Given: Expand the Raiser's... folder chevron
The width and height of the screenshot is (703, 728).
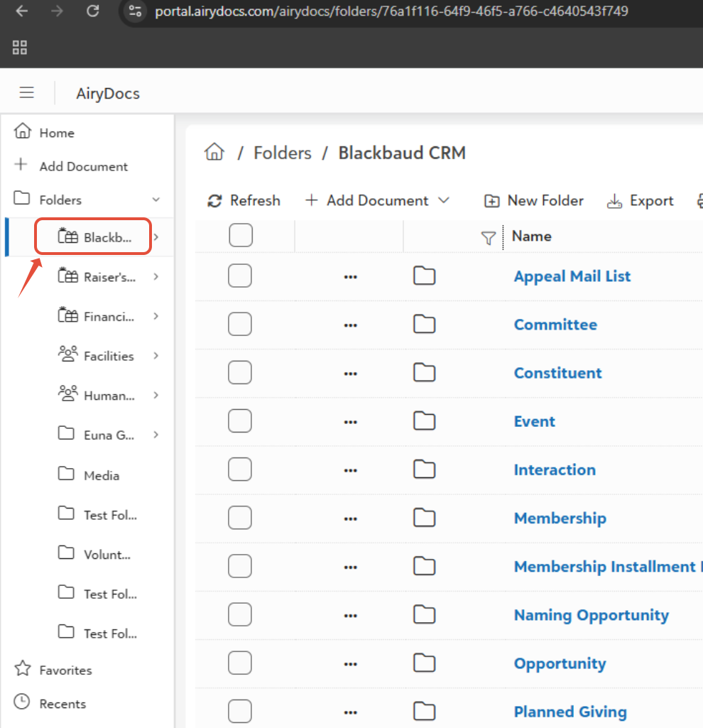Looking at the screenshot, I should [x=156, y=277].
